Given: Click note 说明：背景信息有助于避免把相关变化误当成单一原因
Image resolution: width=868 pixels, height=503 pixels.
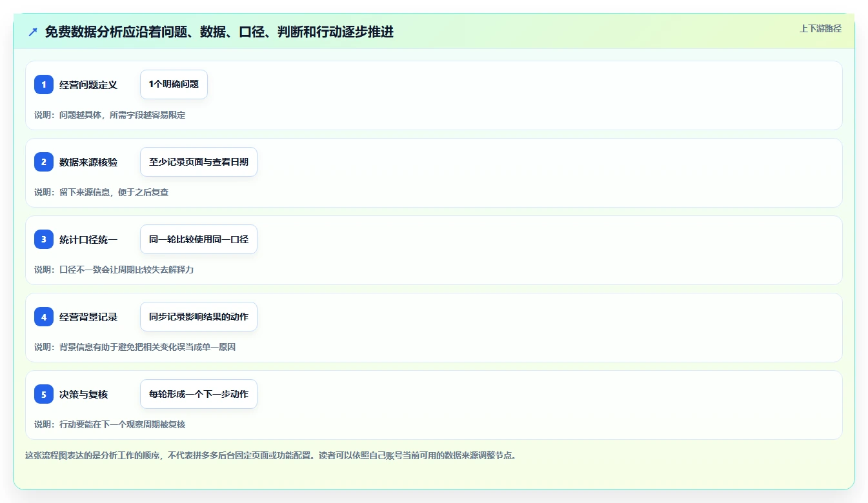Looking at the screenshot, I should [x=135, y=347].
